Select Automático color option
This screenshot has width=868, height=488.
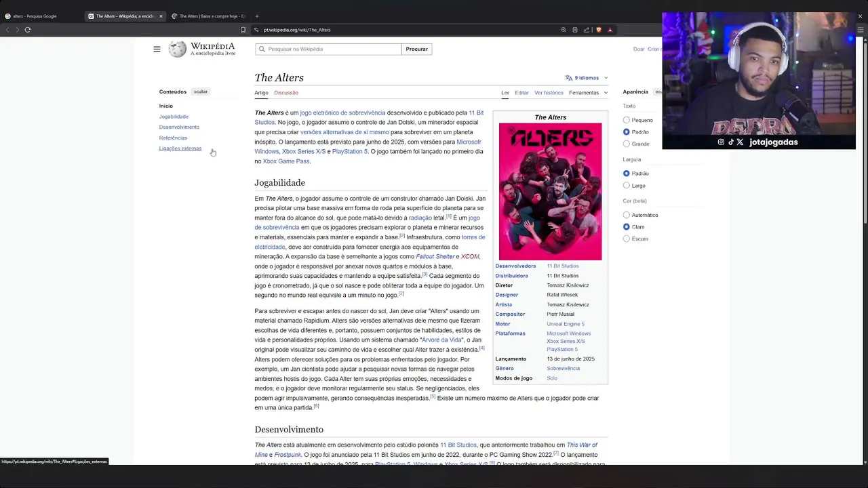click(626, 215)
